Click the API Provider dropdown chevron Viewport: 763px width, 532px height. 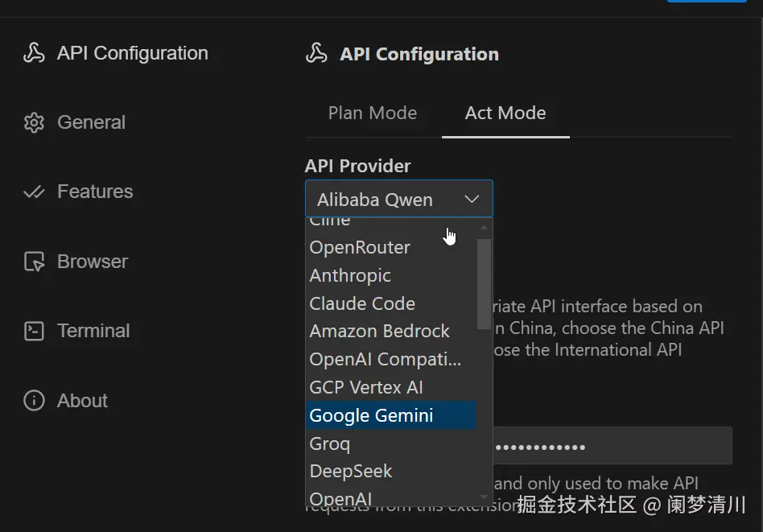click(472, 199)
